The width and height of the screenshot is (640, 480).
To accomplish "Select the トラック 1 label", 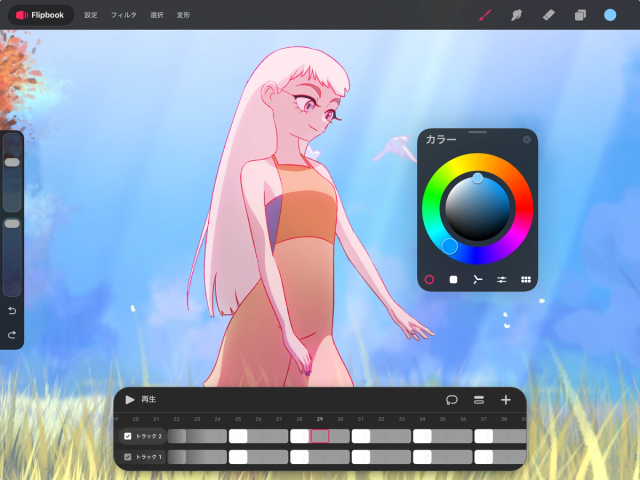I will (x=149, y=457).
